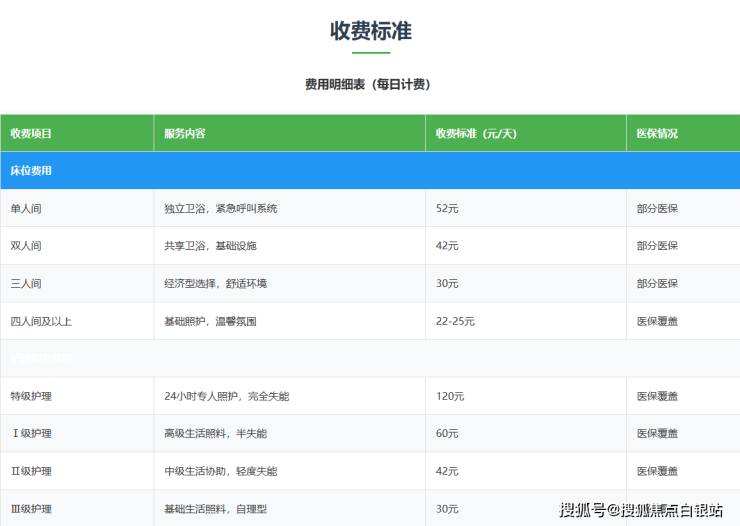Select the 四人间及以上 row label
This screenshot has height=526, width=740.
click(41, 322)
